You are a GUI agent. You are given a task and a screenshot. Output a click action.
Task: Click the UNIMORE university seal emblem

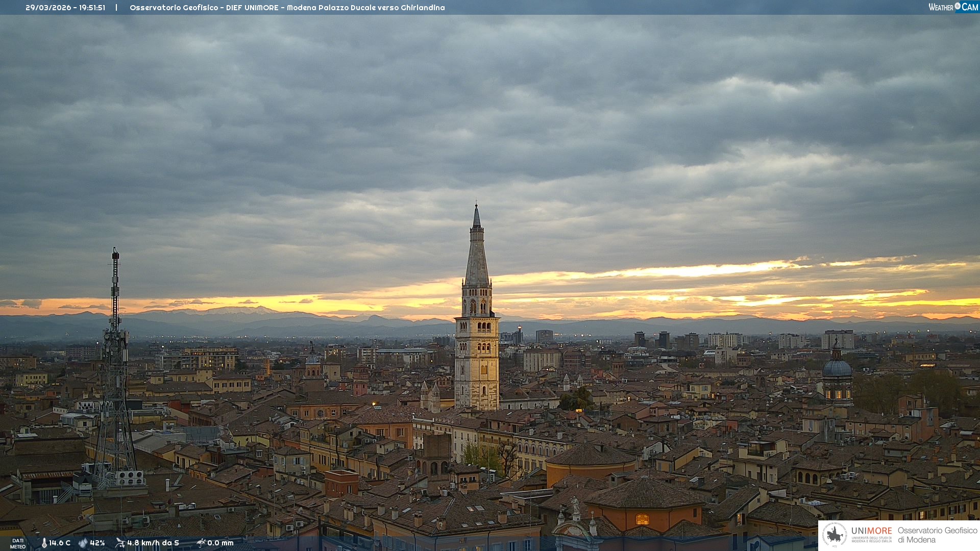[x=835, y=535]
